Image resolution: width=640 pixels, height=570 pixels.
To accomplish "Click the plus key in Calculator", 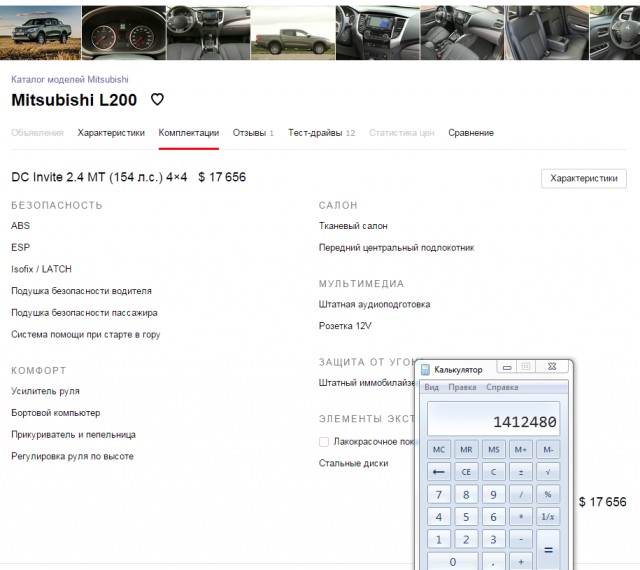I will coord(520,561).
